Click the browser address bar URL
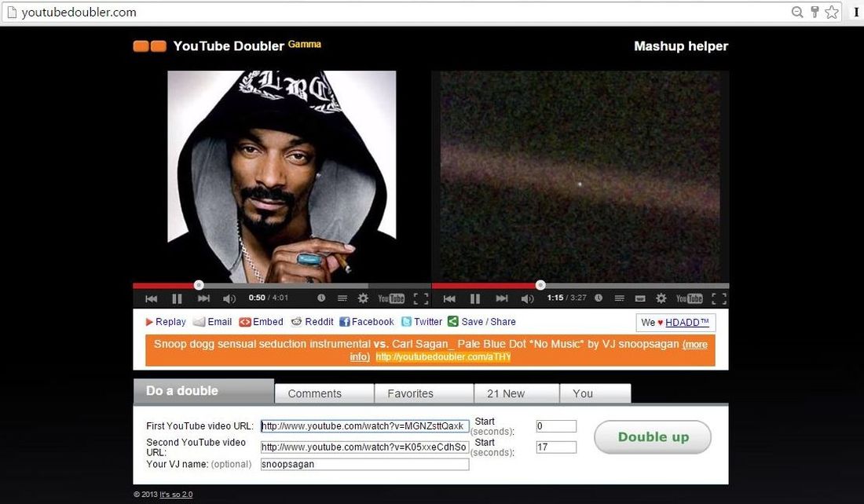Image resolution: width=864 pixels, height=504 pixels. click(x=79, y=12)
